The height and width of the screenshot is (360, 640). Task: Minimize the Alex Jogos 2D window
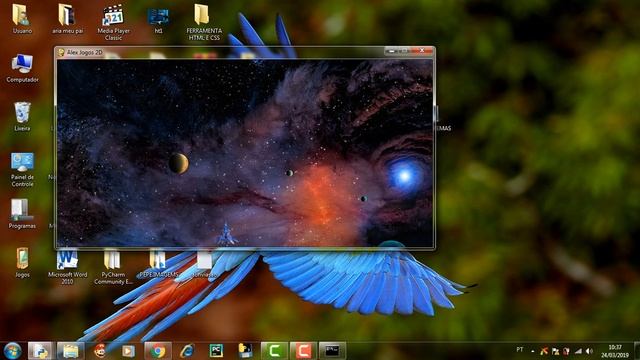[x=391, y=51]
